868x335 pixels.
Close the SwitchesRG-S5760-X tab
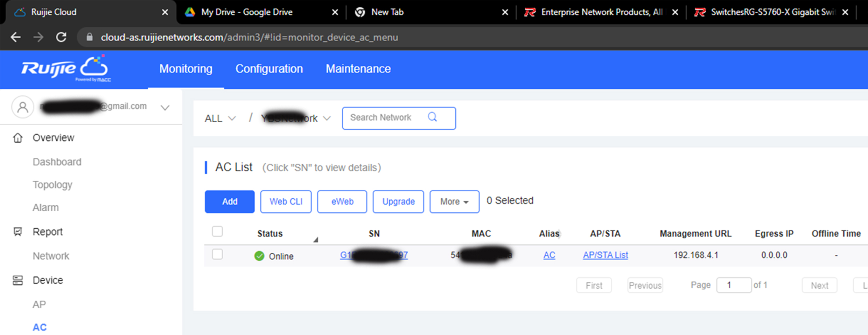click(845, 12)
